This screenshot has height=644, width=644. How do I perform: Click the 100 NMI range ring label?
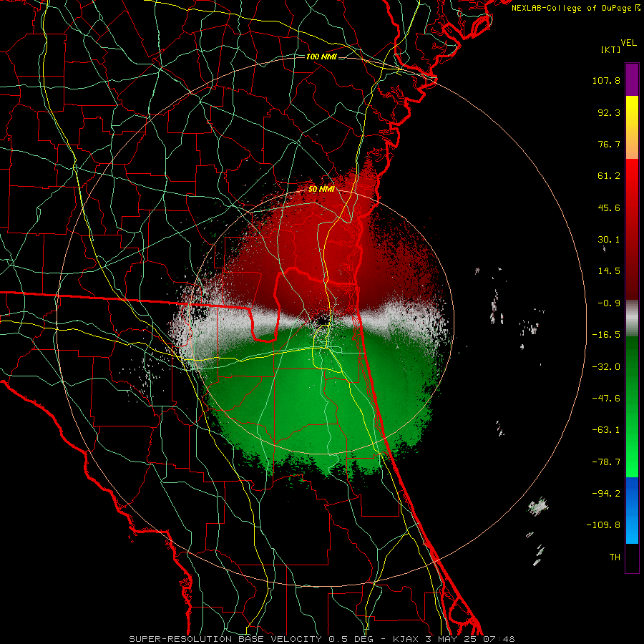(x=321, y=57)
